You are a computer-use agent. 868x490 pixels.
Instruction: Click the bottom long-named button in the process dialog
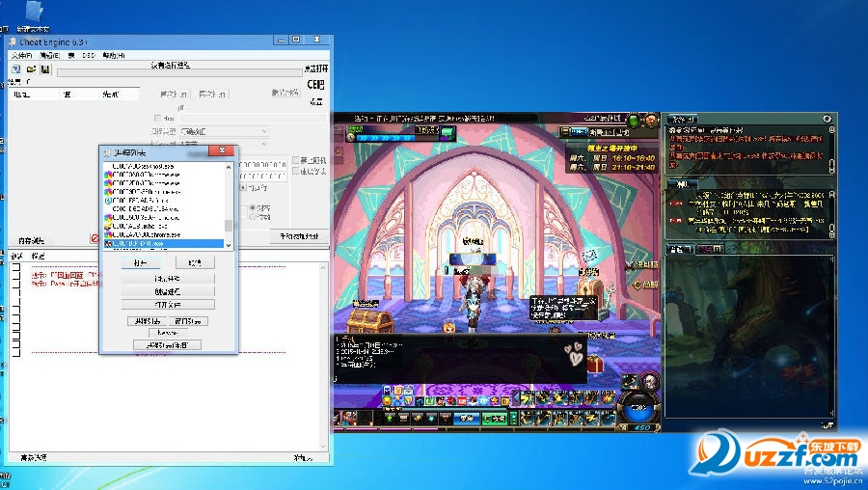[x=167, y=345]
